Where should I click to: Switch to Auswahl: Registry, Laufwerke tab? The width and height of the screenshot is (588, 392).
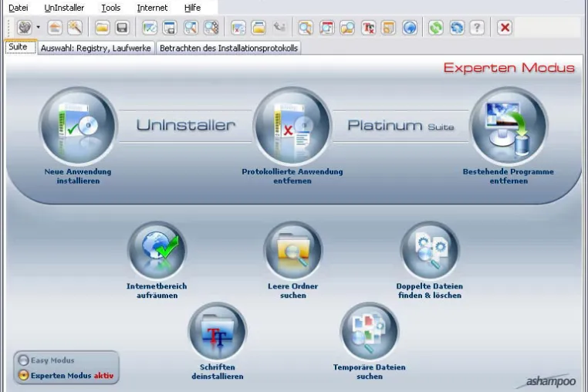pos(96,48)
